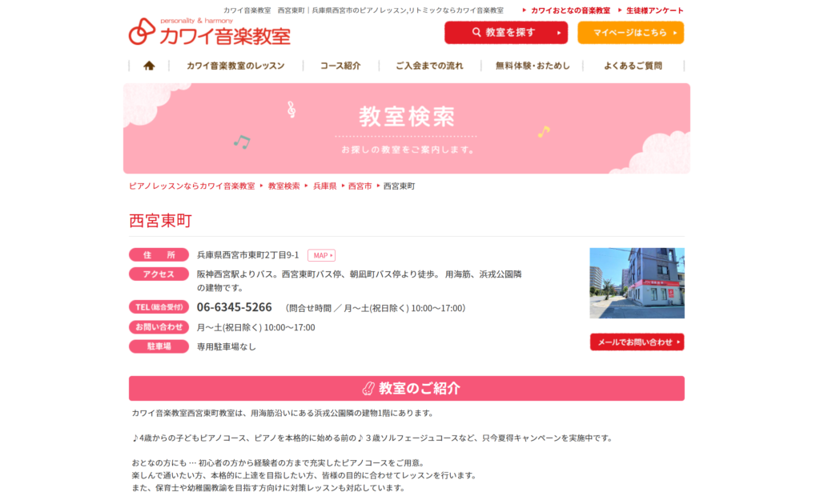Select 無料体験・おためし menu item
The height and width of the screenshot is (504, 820).
533,66
